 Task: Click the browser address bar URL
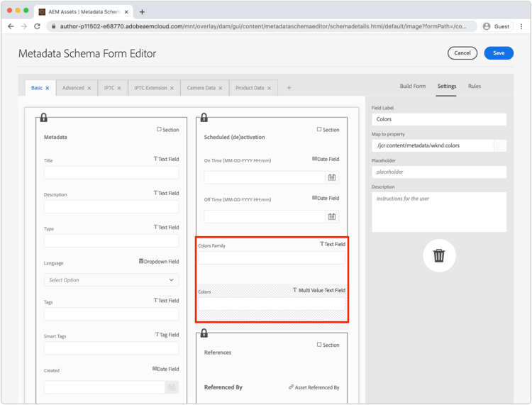click(x=263, y=26)
